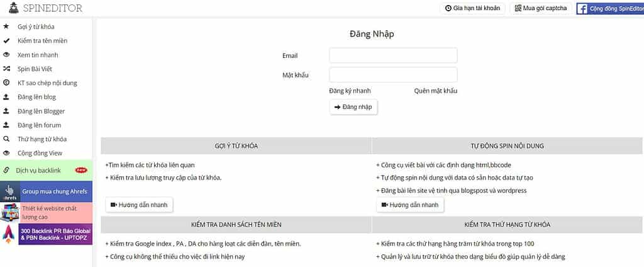Click the clock icon in Gia hạn tài khoản

coord(448,8)
